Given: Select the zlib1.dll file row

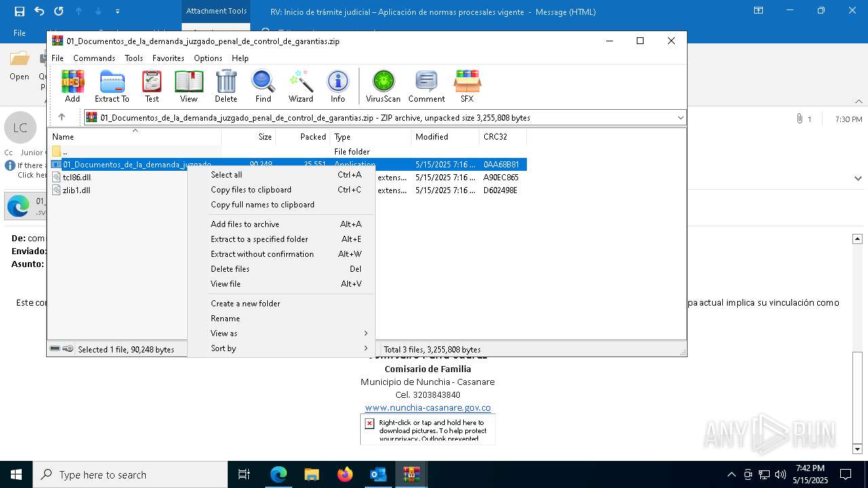Looking at the screenshot, I should click(77, 190).
